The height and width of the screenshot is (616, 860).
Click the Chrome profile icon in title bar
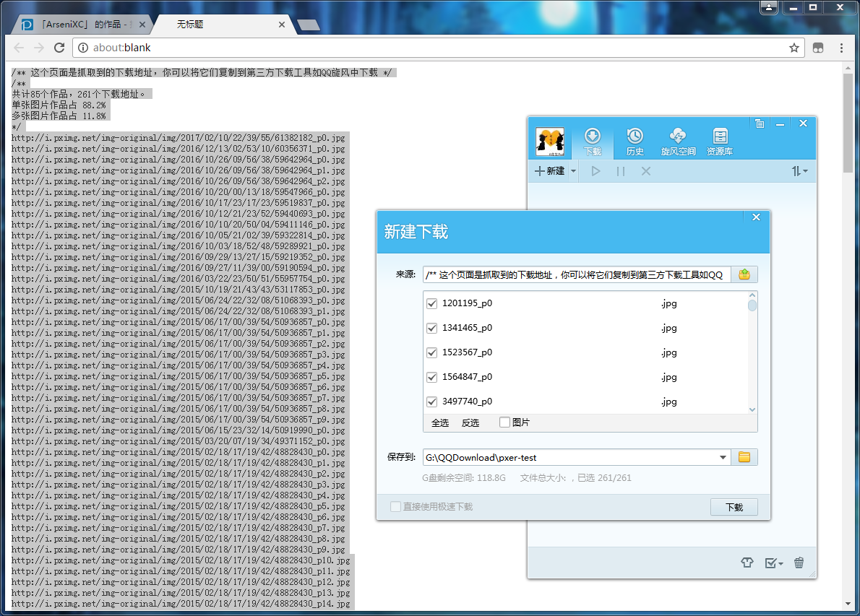(x=768, y=7)
